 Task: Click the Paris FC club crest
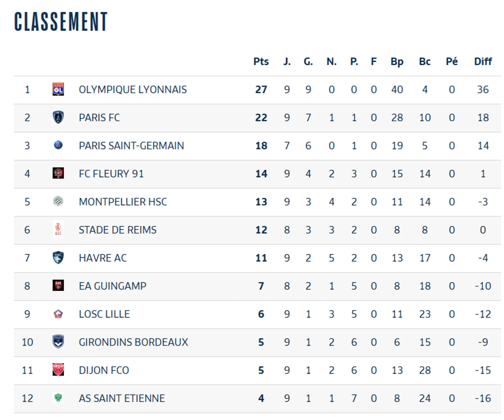58,117
